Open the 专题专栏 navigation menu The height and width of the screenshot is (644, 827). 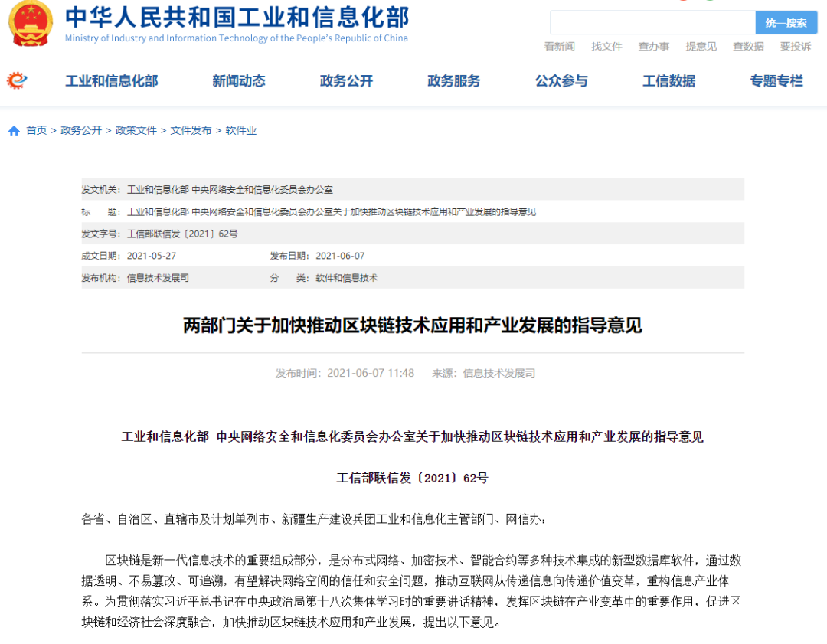coord(776,80)
